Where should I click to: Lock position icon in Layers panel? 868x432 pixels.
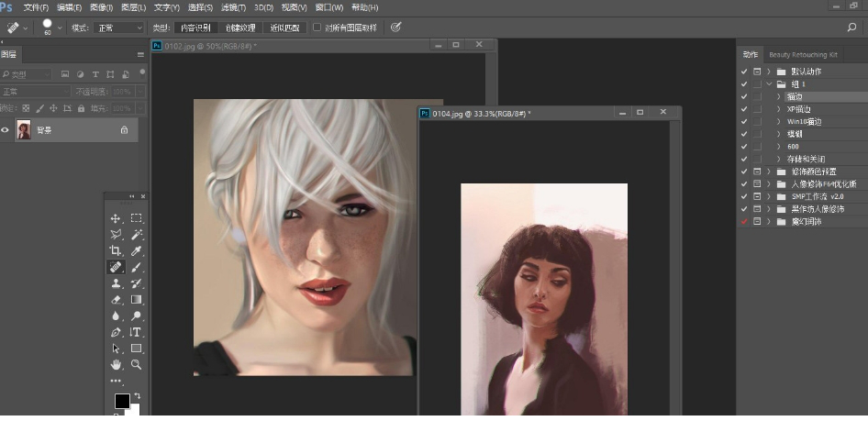coord(53,108)
